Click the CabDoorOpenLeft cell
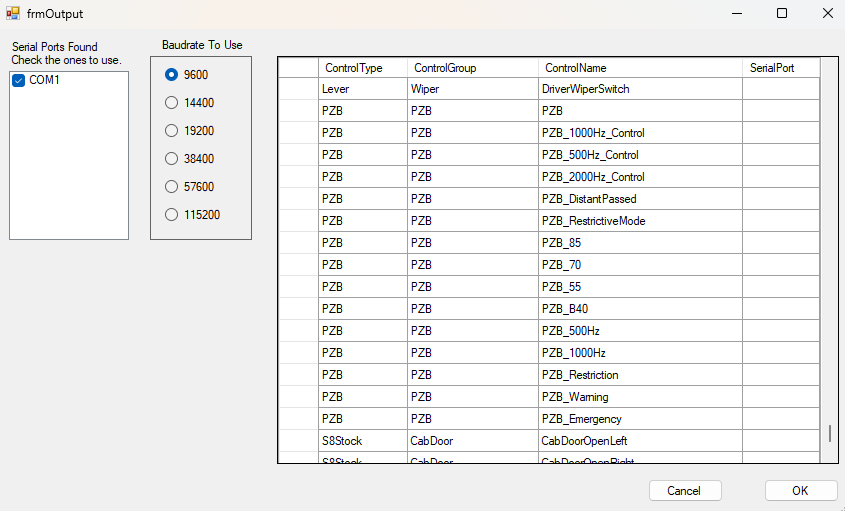The width and height of the screenshot is (845, 511). point(640,441)
